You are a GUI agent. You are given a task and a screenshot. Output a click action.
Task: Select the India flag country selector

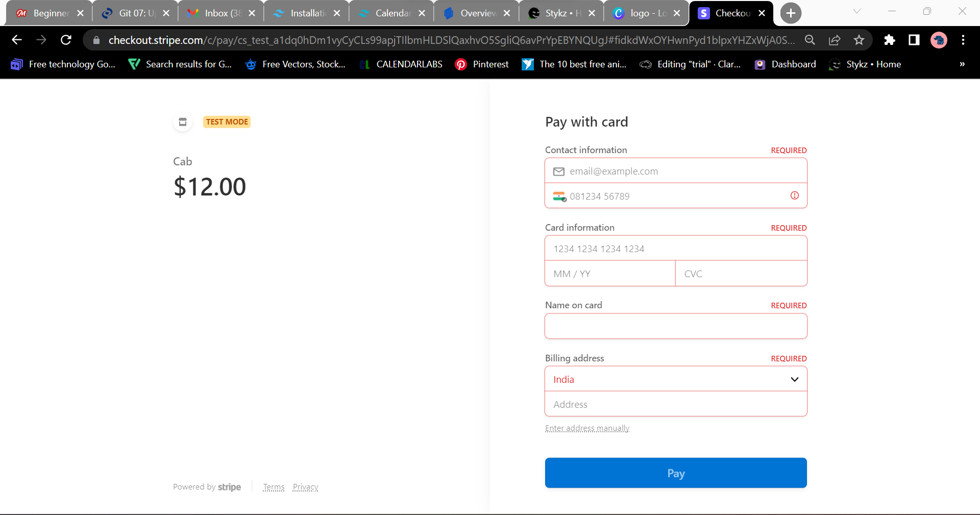(x=560, y=197)
